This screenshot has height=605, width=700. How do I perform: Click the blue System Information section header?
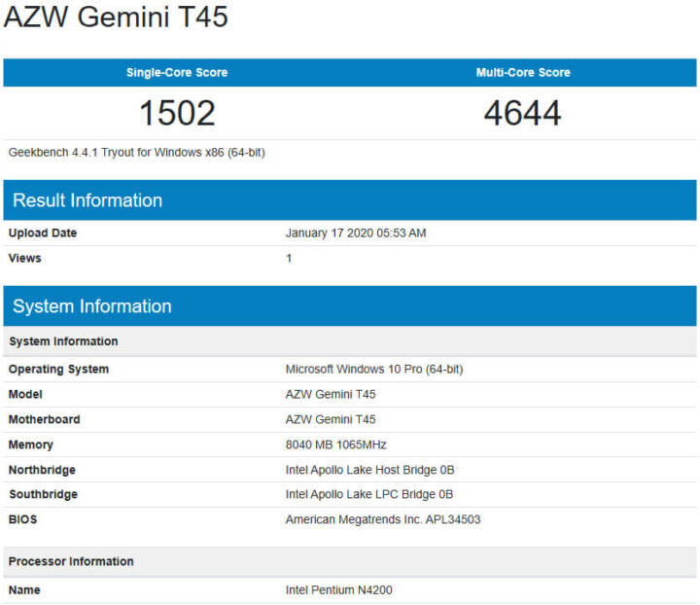coord(92,306)
